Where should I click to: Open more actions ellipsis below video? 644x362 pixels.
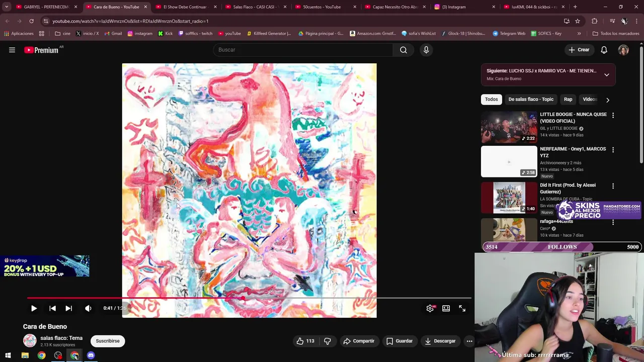coord(469,341)
